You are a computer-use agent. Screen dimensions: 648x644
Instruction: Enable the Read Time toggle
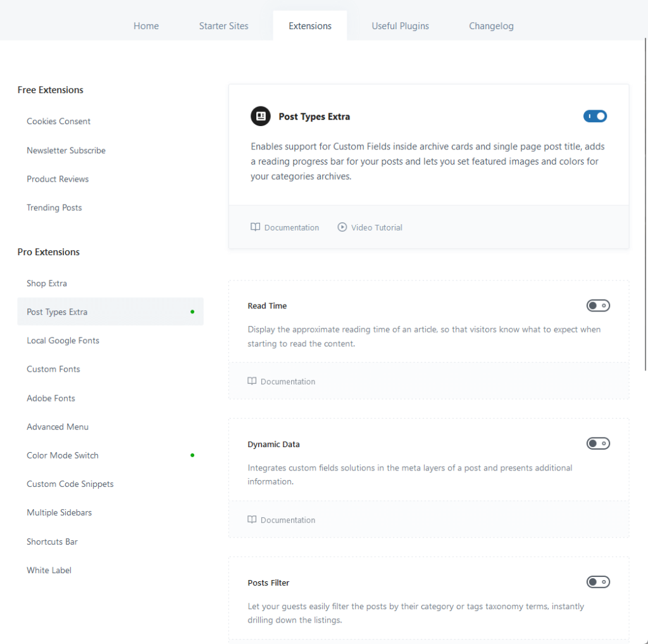tap(597, 306)
